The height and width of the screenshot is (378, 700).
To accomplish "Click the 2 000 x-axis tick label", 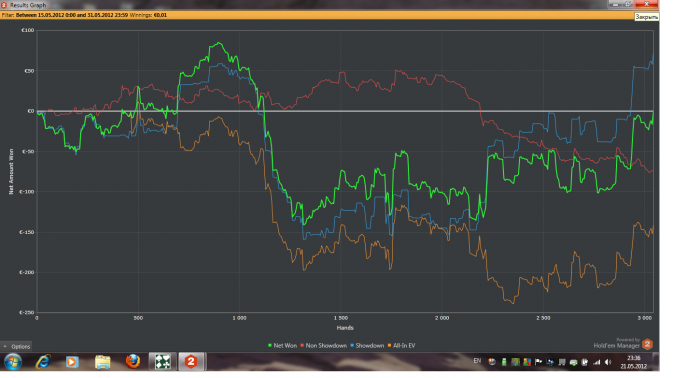I will [442, 318].
